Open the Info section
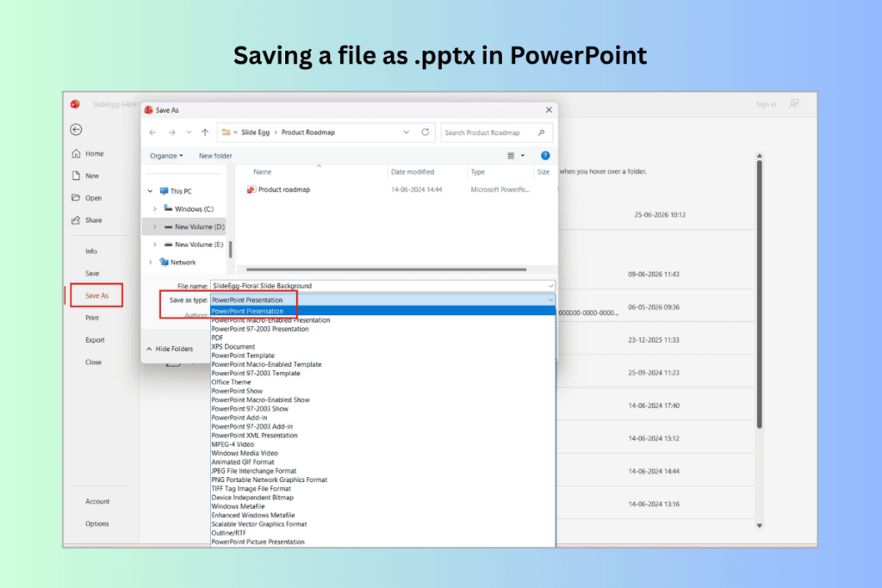Image resolution: width=882 pixels, height=588 pixels. click(x=91, y=251)
